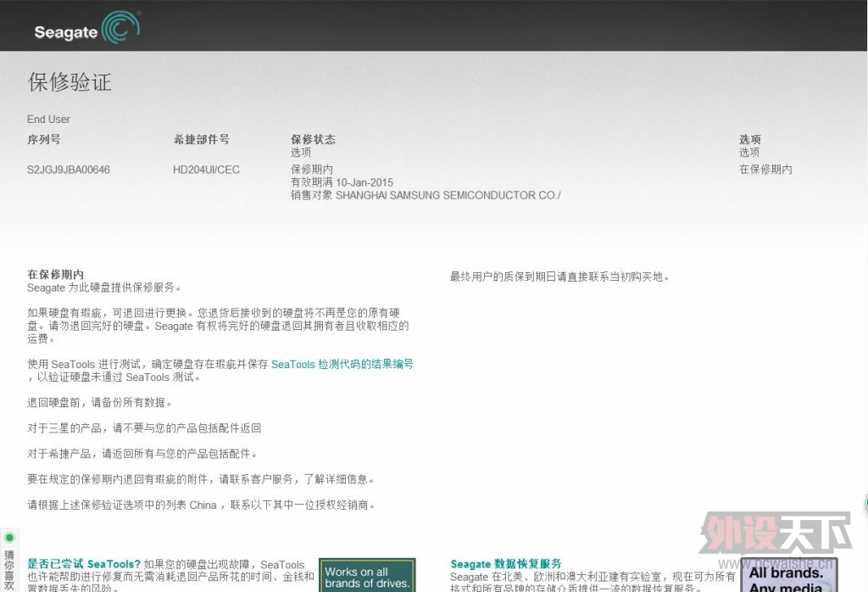Open the 是否已尝试 SeaTools? link

click(84, 564)
